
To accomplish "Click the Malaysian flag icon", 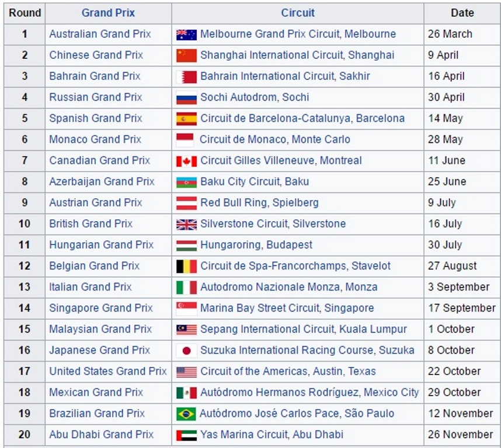I will (x=186, y=330).
